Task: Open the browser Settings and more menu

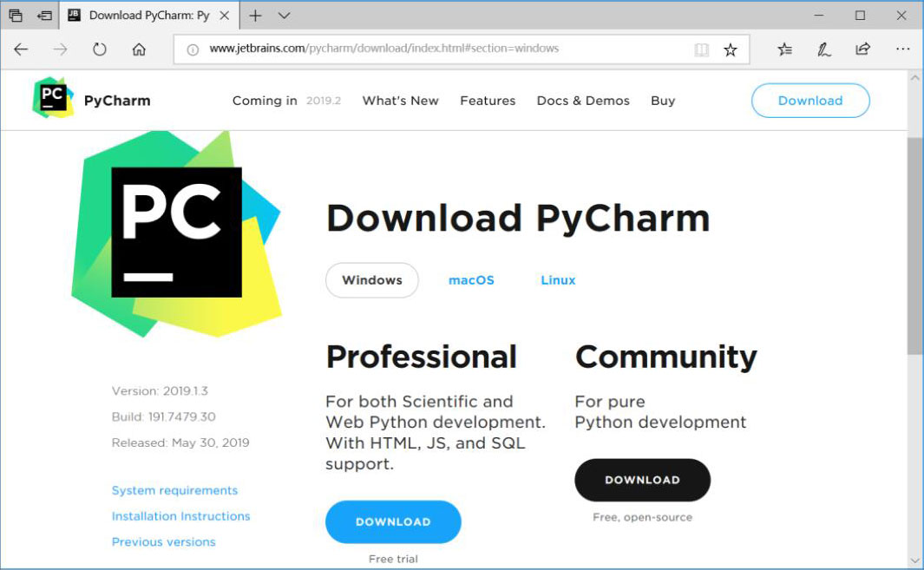Action: (902, 49)
